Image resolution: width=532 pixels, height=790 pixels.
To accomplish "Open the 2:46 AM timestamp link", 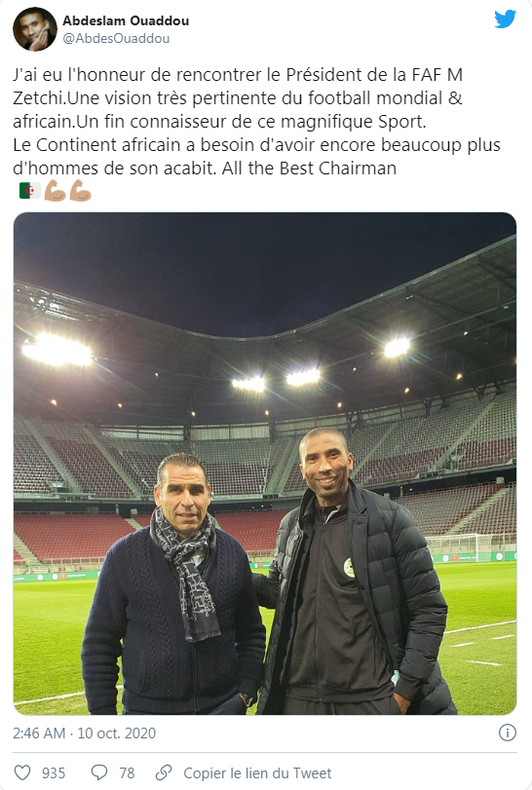I will coord(39,734).
